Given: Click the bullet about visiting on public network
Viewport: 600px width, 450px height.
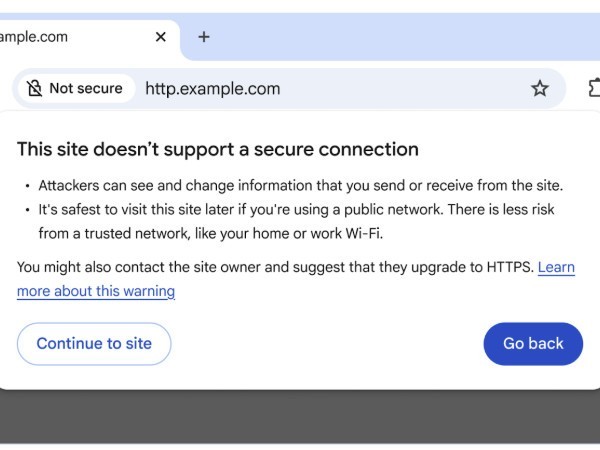Looking at the screenshot, I should click(296, 209).
